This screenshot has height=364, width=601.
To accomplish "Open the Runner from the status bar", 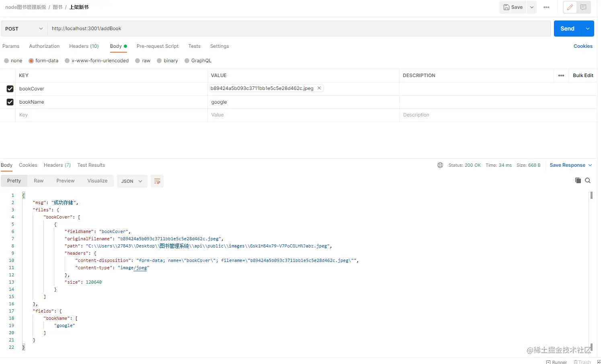I will click(557, 362).
